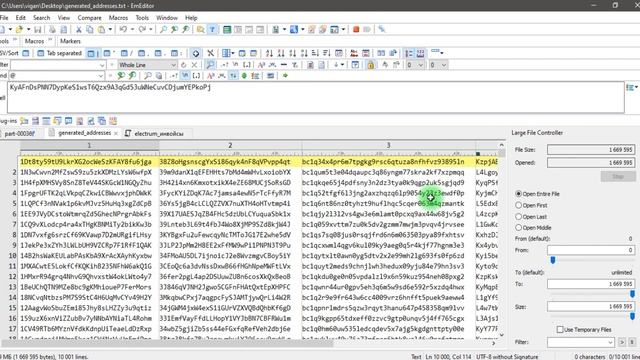Click the lock icon in filter toolbar
Viewport: 640px width, 360px height.
(371, 65)
